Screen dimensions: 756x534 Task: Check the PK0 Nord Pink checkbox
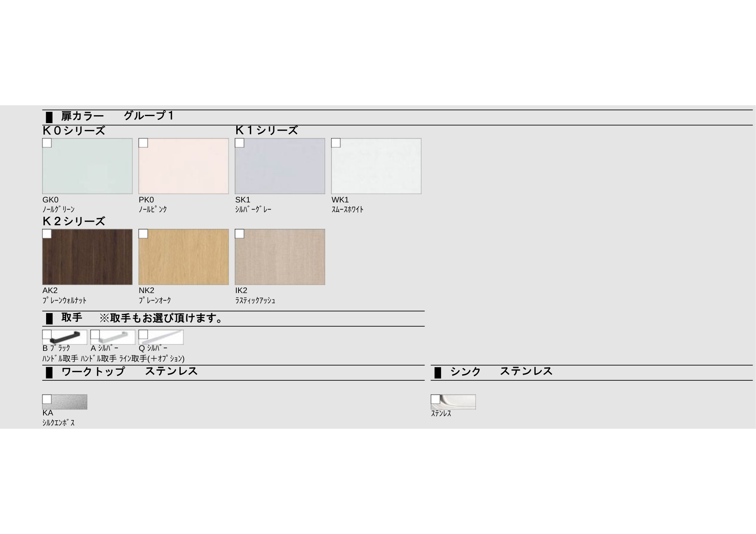[x=143, y=143]
